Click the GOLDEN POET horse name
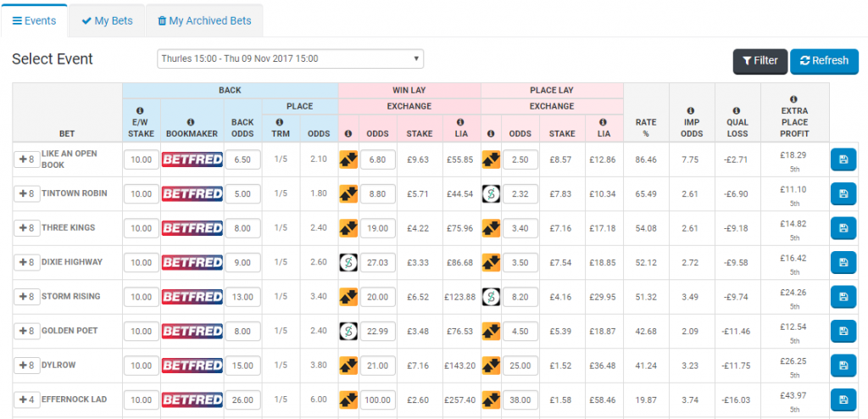The image size is (868, 419). pyautogui.click(x=70, y=331)
